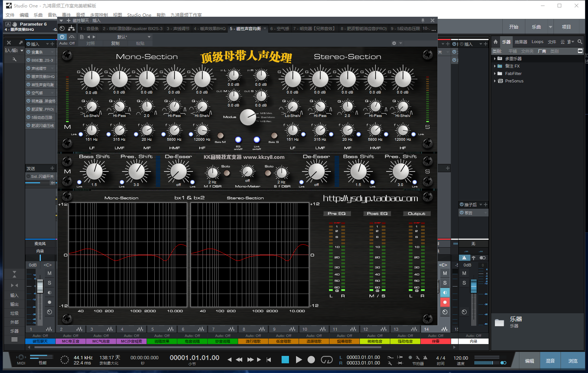Click the Rewind button in transport
This screenshot has height=373, width=588.
[239, 359]
